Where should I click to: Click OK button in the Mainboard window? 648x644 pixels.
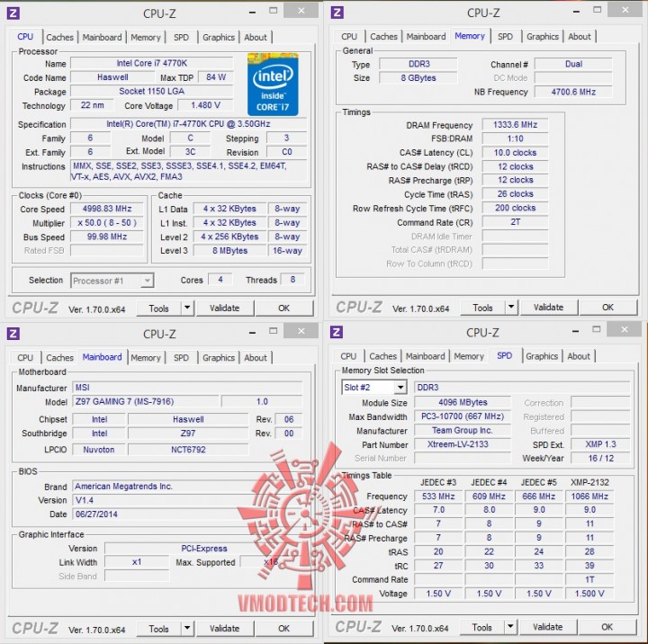pyautogui.click(x=283, y=629)
